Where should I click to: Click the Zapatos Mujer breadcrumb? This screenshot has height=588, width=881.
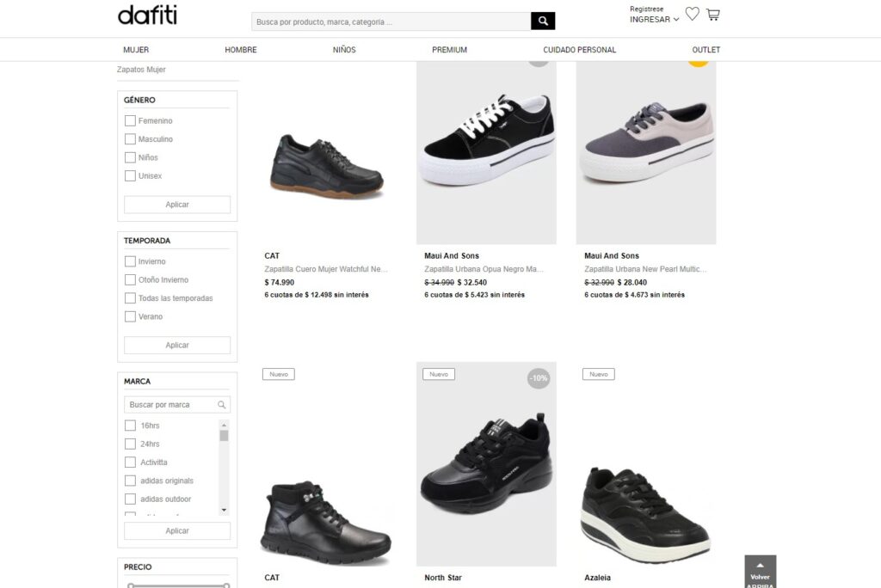141,70
